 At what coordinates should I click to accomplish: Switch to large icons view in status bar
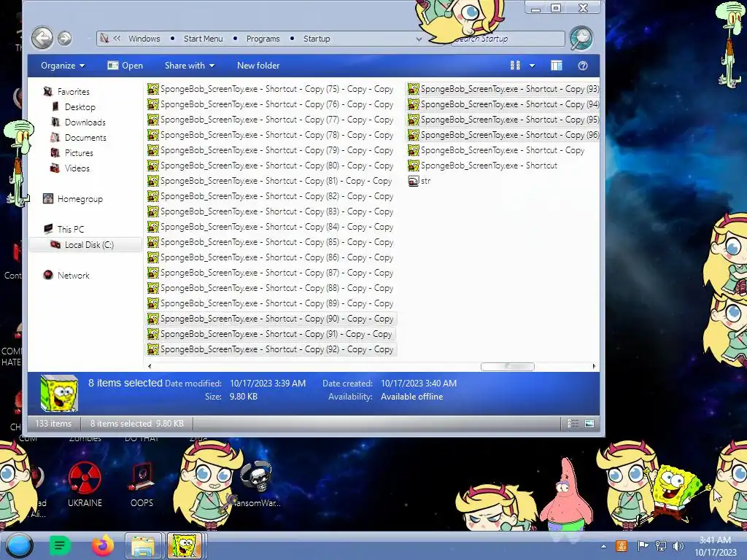pos(589,424)
